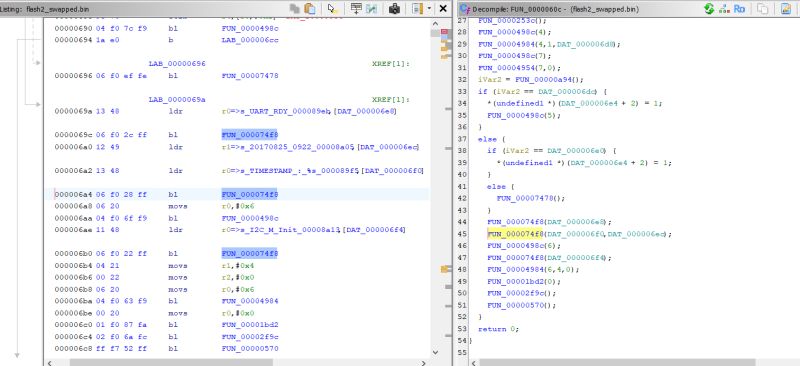Select label LAB_00000696 in Listing
The height and width of the screenshot is (366, 800).
click(177, 64)
